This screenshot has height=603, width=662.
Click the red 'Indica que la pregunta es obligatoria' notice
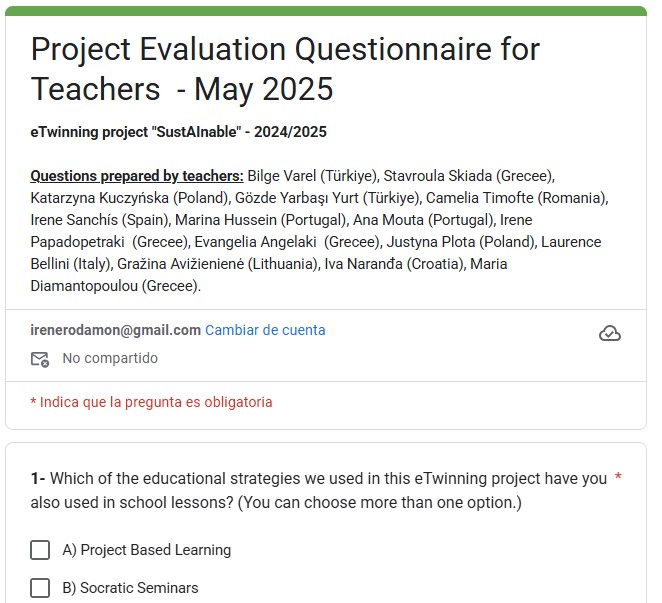coord(151,402)
